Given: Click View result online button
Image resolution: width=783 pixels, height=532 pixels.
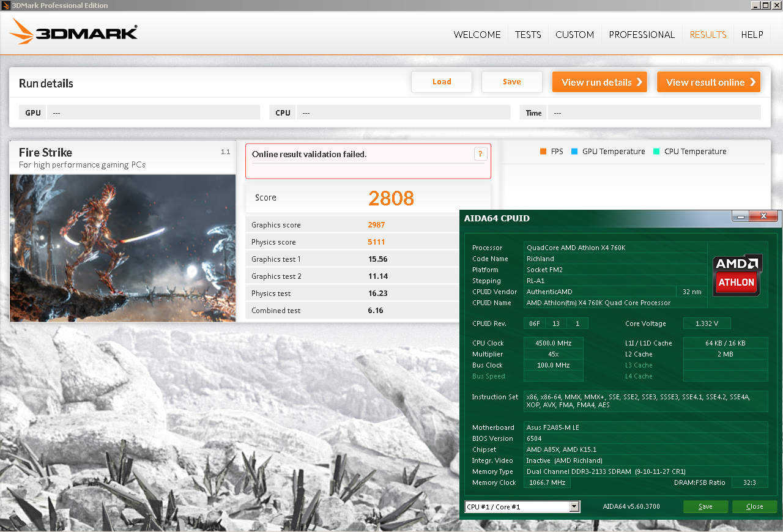Looking at the screenshot, I should (708, 82).
